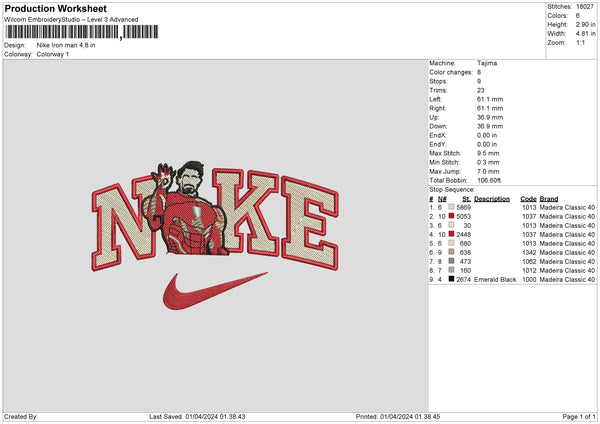Click the 'Stop Sequence:' heading
The height and width of the screenshot is (424, 600).
(x=452, y=189)
